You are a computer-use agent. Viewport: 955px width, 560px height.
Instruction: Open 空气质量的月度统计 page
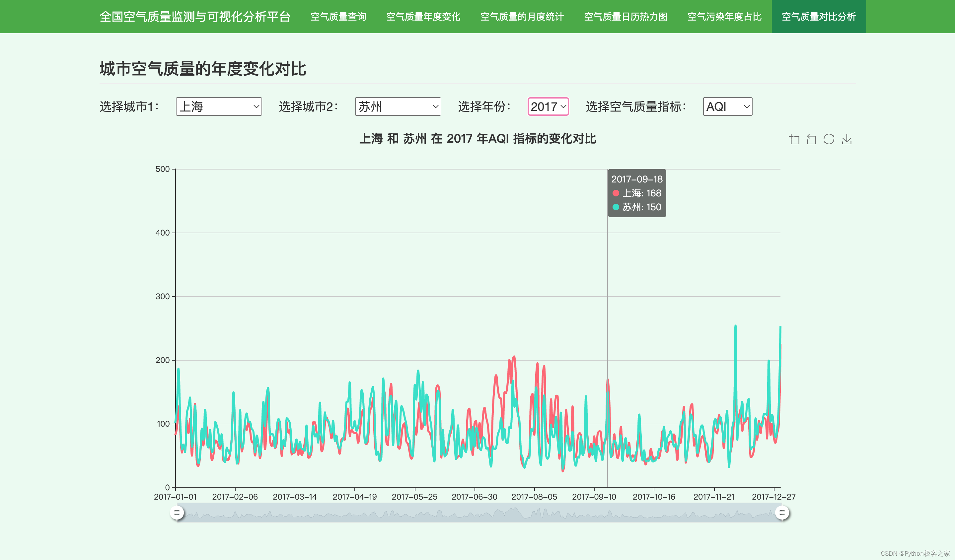pos(522,17)
